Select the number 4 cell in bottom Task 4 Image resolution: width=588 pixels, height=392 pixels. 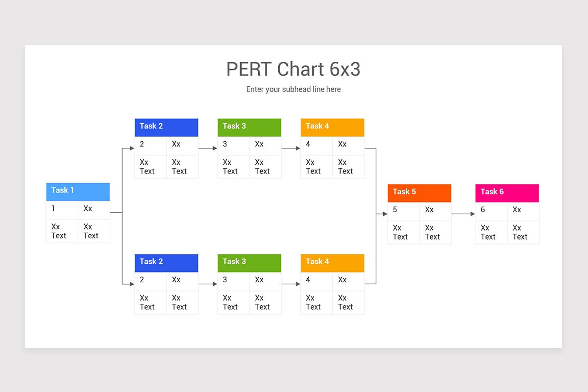315,280
